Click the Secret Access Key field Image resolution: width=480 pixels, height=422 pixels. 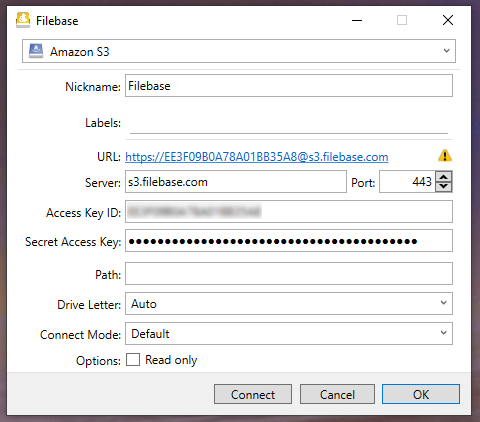click(289, 241)
